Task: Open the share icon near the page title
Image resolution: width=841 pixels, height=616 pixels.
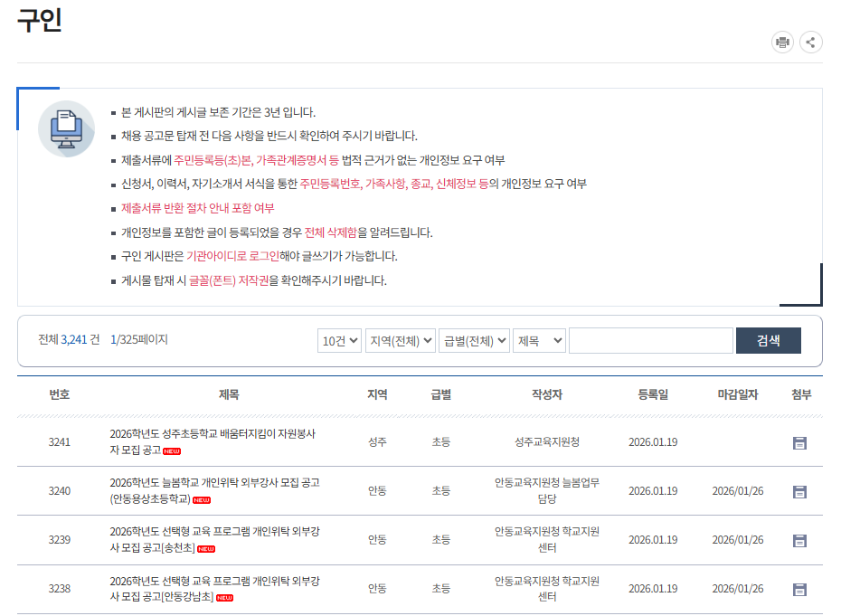Action: pyautogui.click(x=810, y=42)
